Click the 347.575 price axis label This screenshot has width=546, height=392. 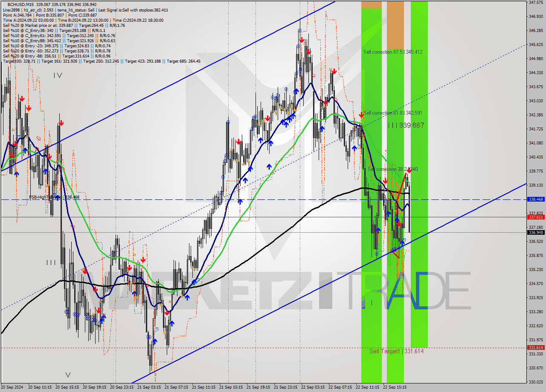tap(536, 3)
